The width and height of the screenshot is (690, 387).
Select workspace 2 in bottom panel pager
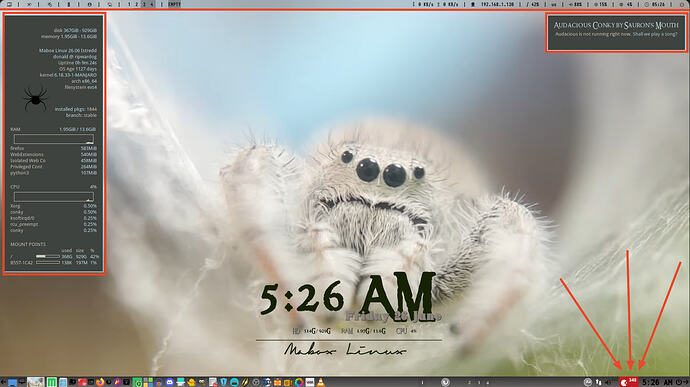469,383
